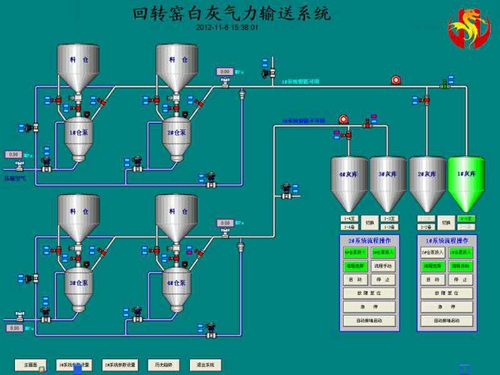
Task: Click the red valve on 2#灰库 inlet pipe
Action: tap(426, 100)
